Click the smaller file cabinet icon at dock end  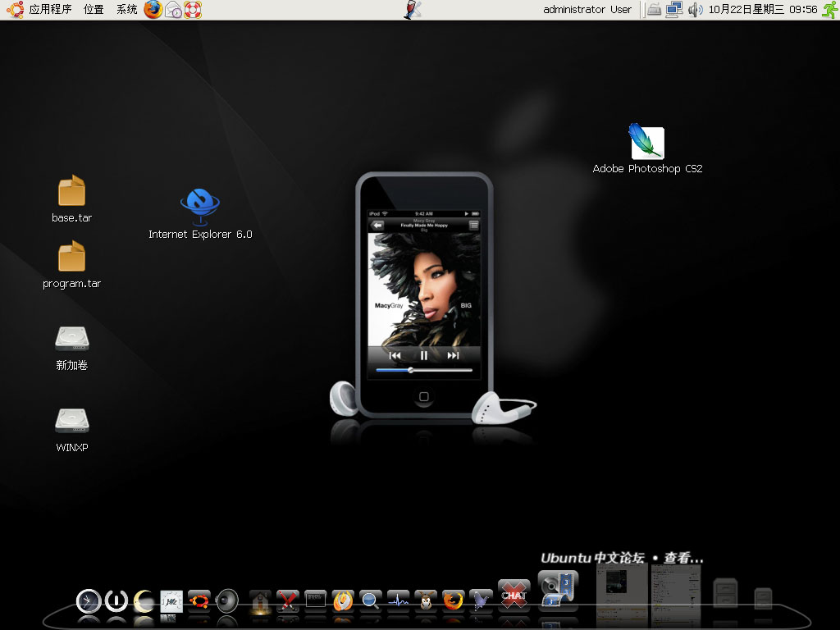click(x=763, y=598)
